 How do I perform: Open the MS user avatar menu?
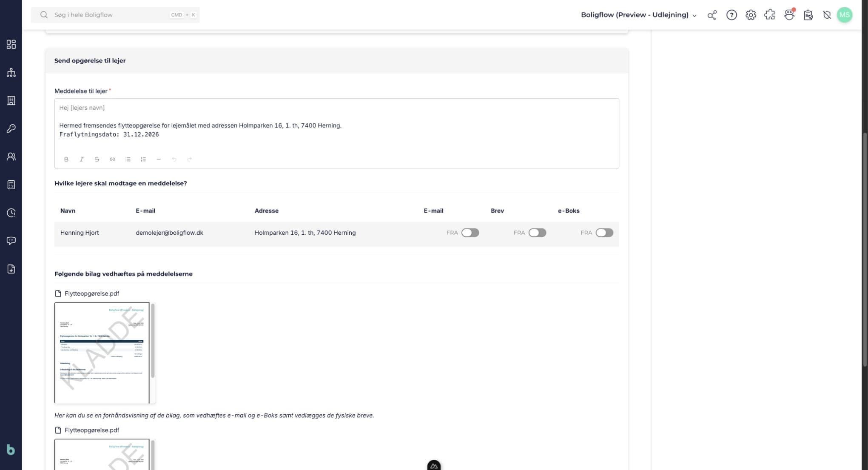(x=844, y=15)
